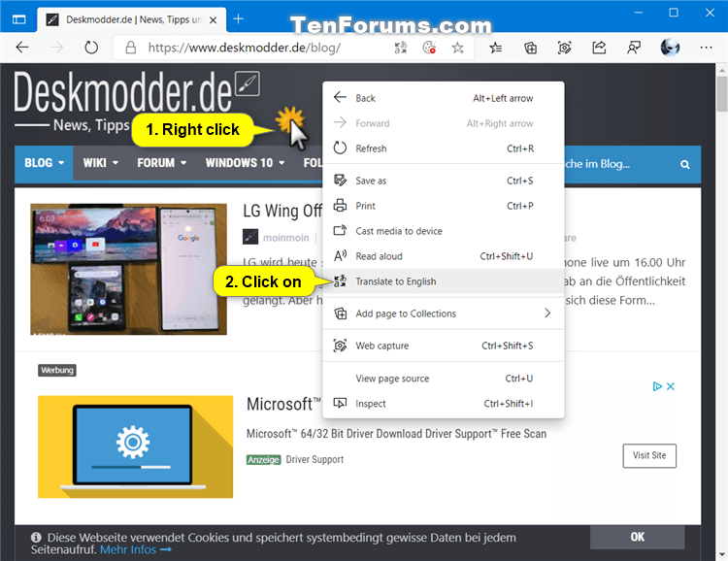Open the FORUM dropdown menu
The image size is (728, 561).
[x=161, y=163]
